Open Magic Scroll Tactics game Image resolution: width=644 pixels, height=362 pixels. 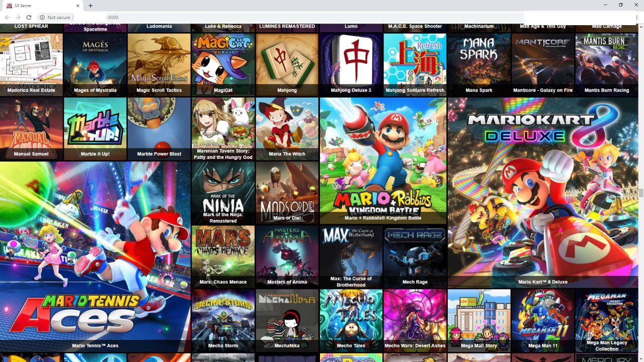click(159, 64)
